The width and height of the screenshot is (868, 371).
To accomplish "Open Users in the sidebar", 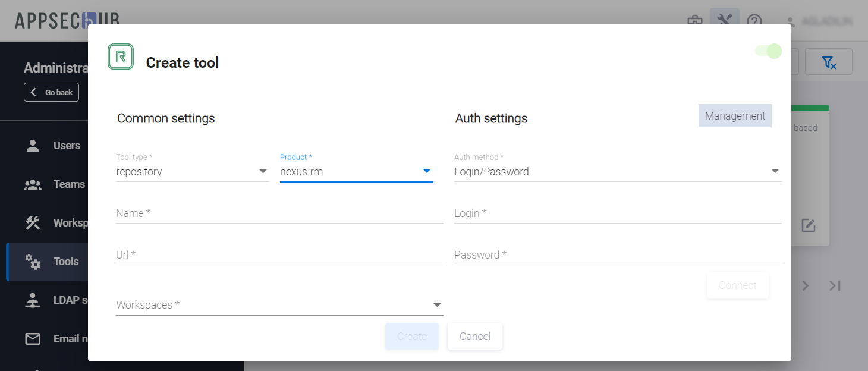I will [x=66, y=146].
